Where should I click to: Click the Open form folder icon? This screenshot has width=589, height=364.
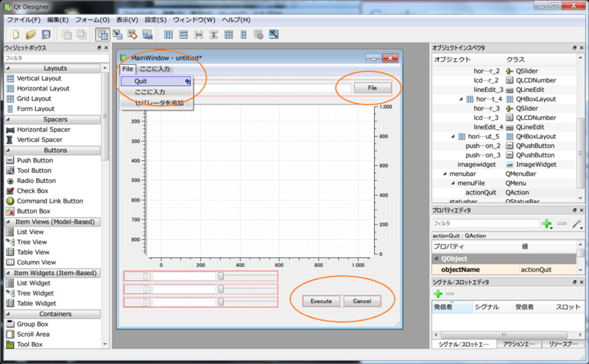coord(30,35)
